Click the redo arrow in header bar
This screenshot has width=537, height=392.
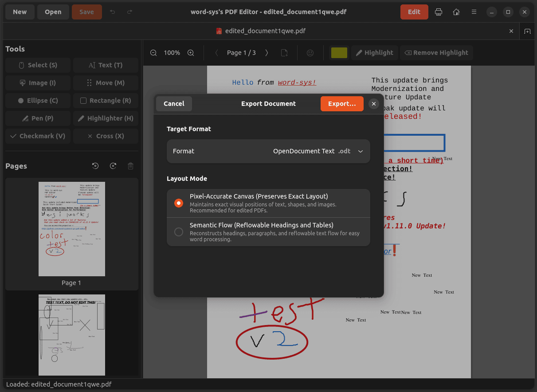click(129, 12)
